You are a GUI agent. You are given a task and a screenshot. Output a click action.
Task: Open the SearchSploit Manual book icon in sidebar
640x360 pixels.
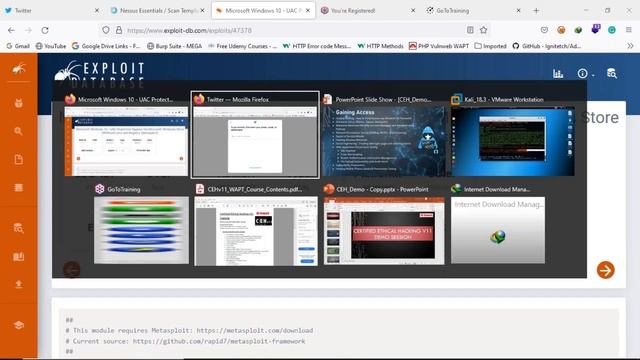click(18, 256)
